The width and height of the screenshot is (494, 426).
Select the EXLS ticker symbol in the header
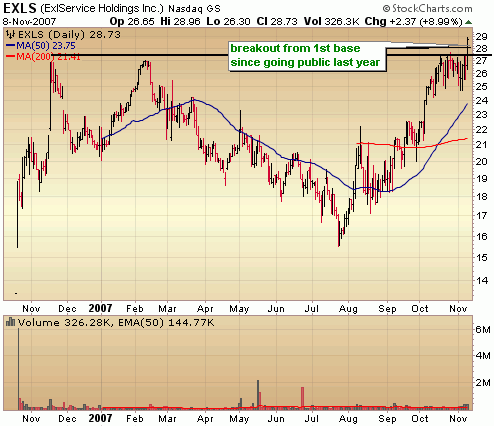(x=19, y=8)
